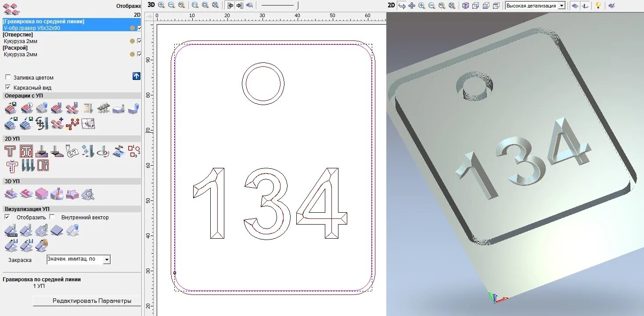Enable Внутренний вектор checkbox
The height and width of the screenshot is (316, 644).
coord(52,217)
